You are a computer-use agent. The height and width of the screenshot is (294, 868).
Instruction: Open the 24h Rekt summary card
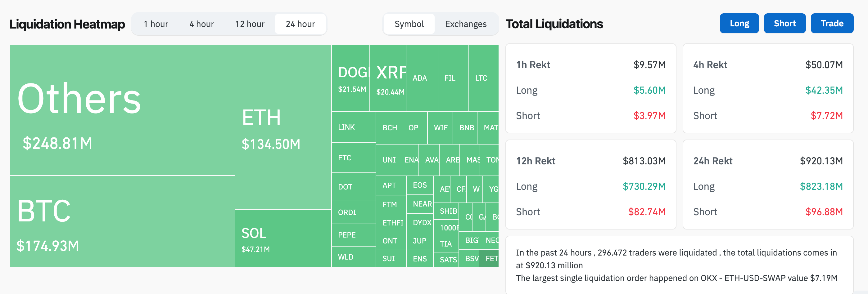coord(768,185)
